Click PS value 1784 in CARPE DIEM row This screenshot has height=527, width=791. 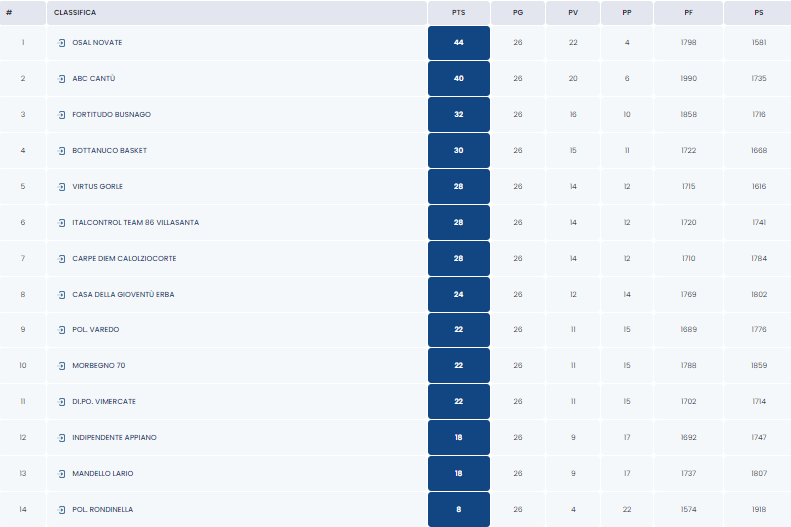(759, 258)
